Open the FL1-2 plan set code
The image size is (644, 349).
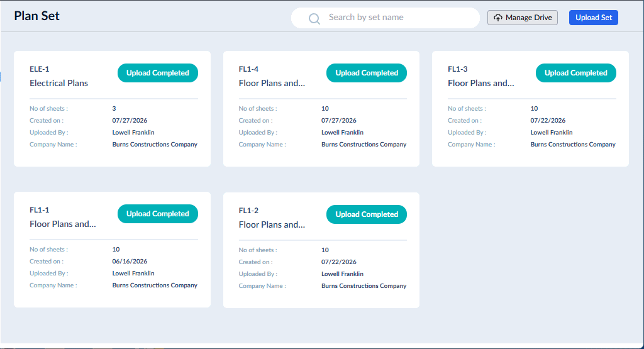click(248, 211)
